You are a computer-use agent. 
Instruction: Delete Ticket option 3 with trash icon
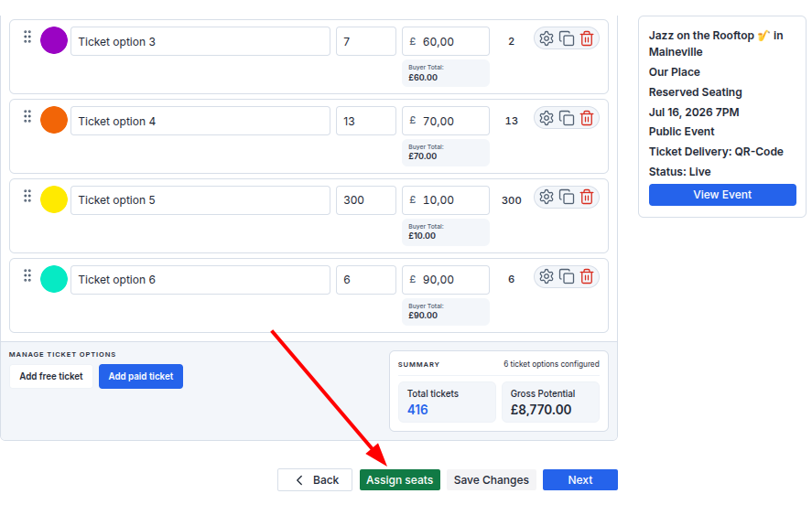(587, 38)
